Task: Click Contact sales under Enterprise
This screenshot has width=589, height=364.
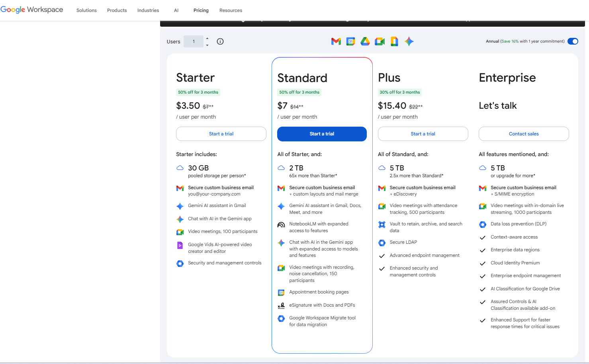Action: [x=523, y=134]
